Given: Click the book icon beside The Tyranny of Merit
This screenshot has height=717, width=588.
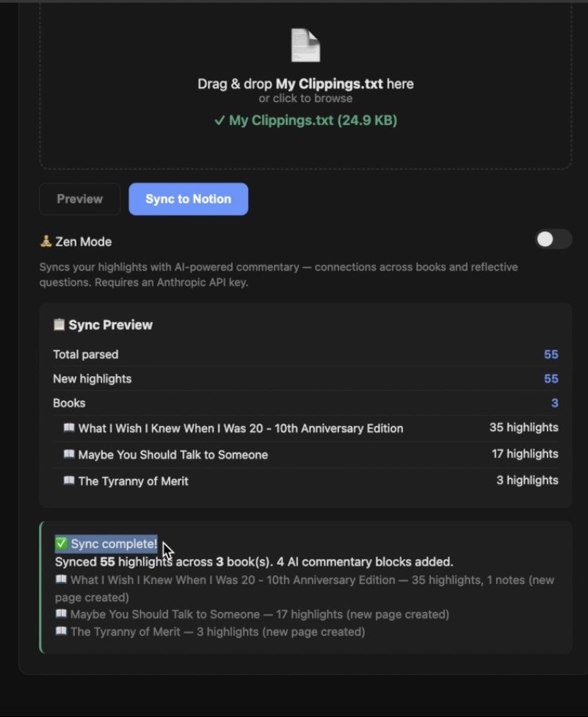Looking at the screenshot, I should point(68,480).
